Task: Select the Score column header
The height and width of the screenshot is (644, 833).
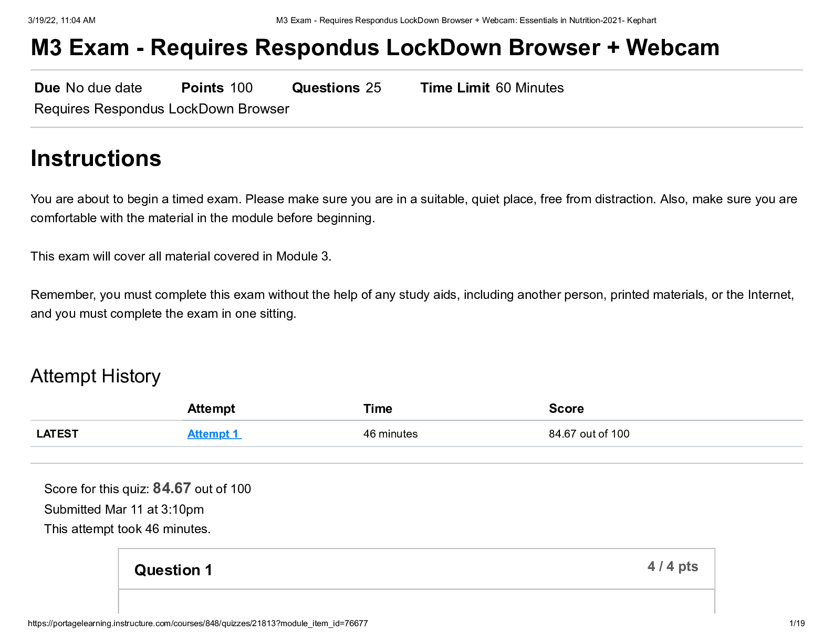Action: [566, 409]
